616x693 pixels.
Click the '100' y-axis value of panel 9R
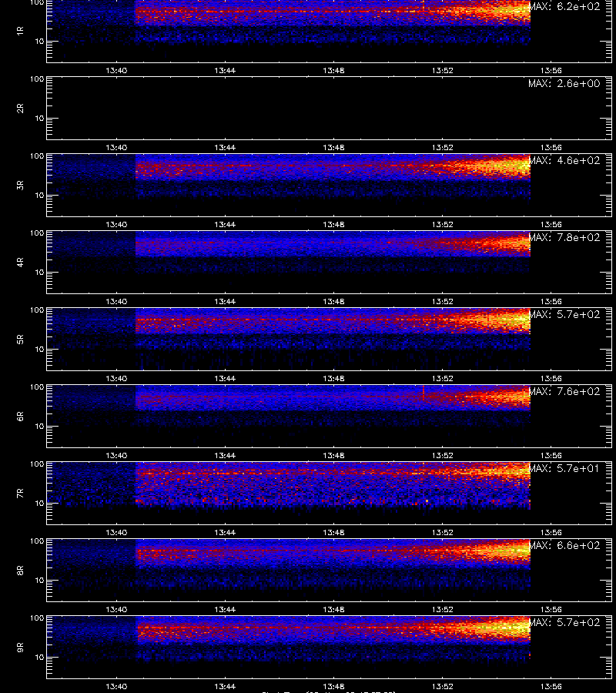[37, 618]
